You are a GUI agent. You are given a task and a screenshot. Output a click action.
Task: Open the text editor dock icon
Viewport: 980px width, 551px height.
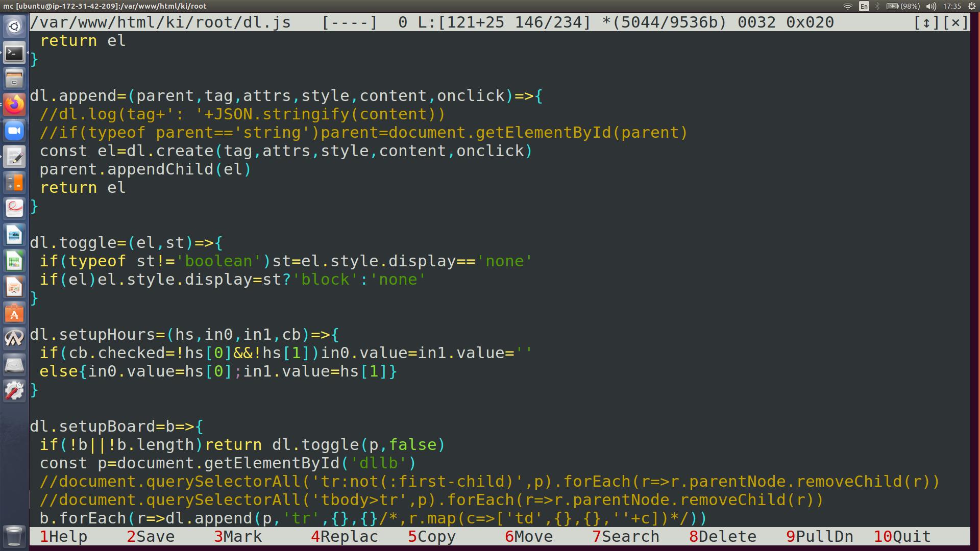[14, 157]
